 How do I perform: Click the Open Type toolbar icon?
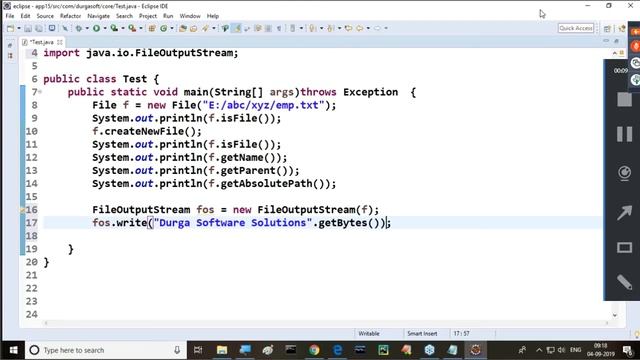183,28
